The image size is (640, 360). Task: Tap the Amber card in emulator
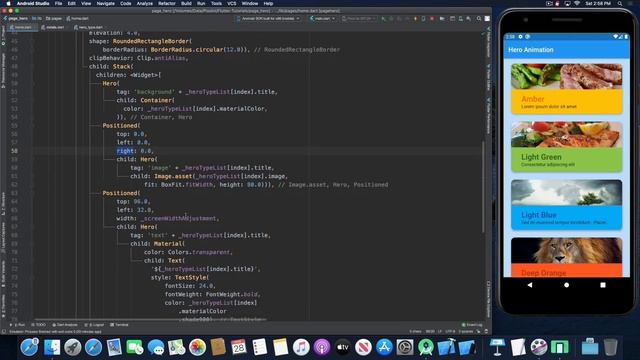point(567,89)
